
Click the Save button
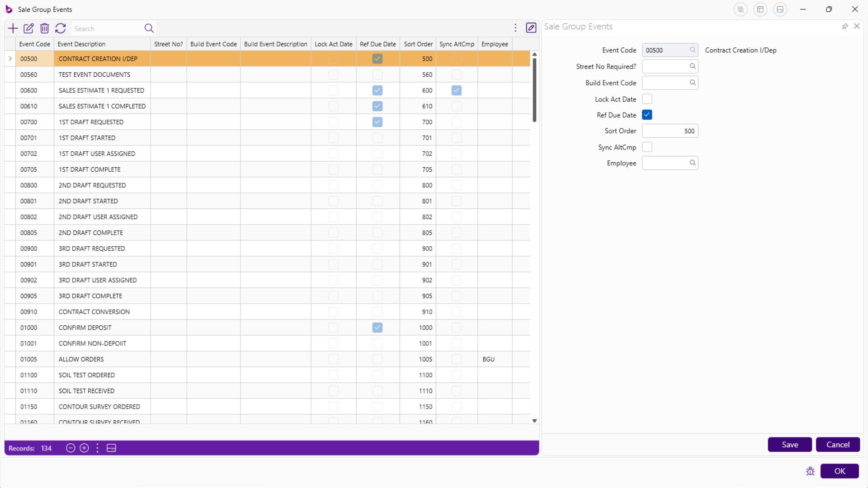pyautogui.click(x=789, y=445)
